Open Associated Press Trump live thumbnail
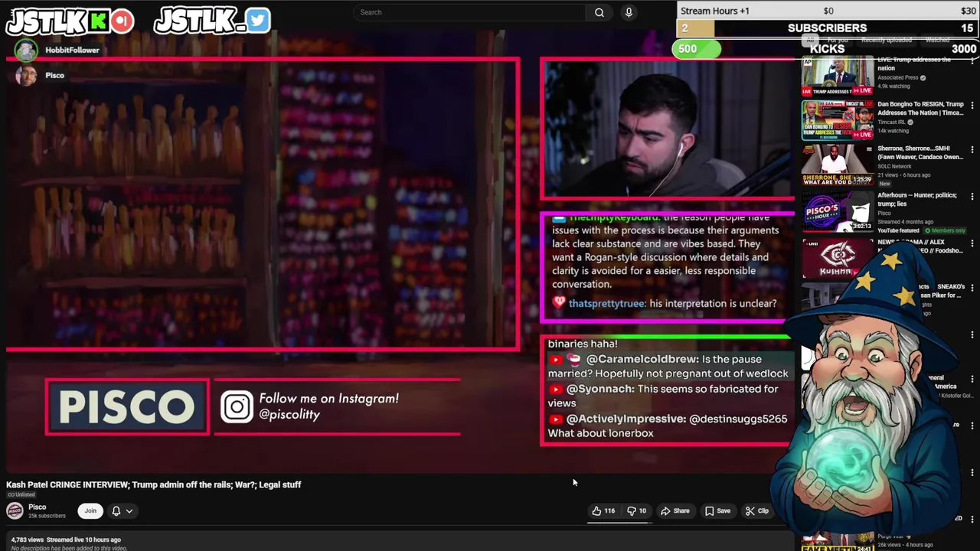The image size is (980, 551). (838, 76)
